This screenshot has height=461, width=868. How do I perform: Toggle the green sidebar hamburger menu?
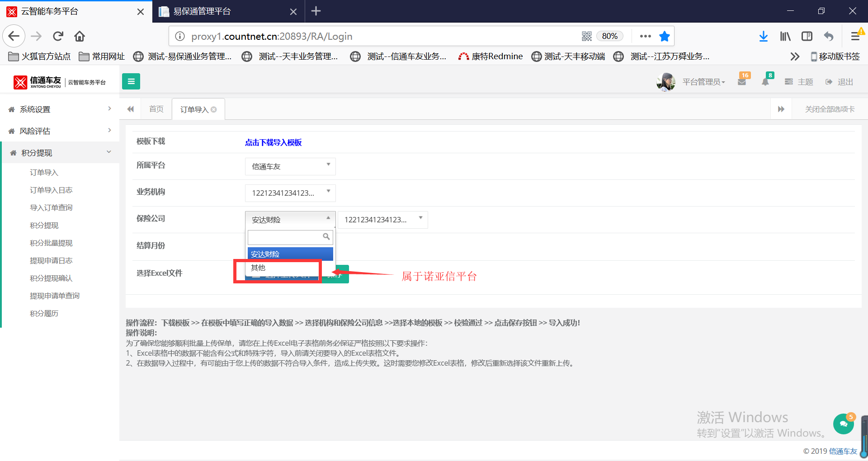click(131, 81)
